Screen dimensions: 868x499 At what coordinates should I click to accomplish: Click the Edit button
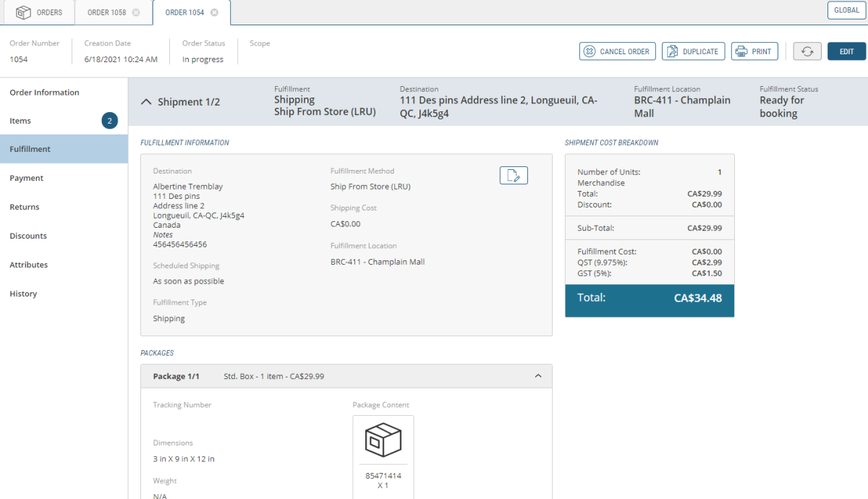(x=846, y=51)
